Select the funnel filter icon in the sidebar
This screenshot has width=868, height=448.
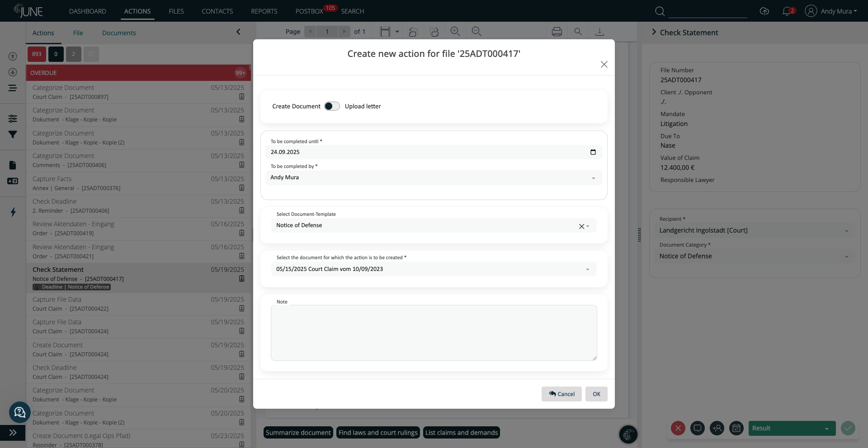click(13, 134)
